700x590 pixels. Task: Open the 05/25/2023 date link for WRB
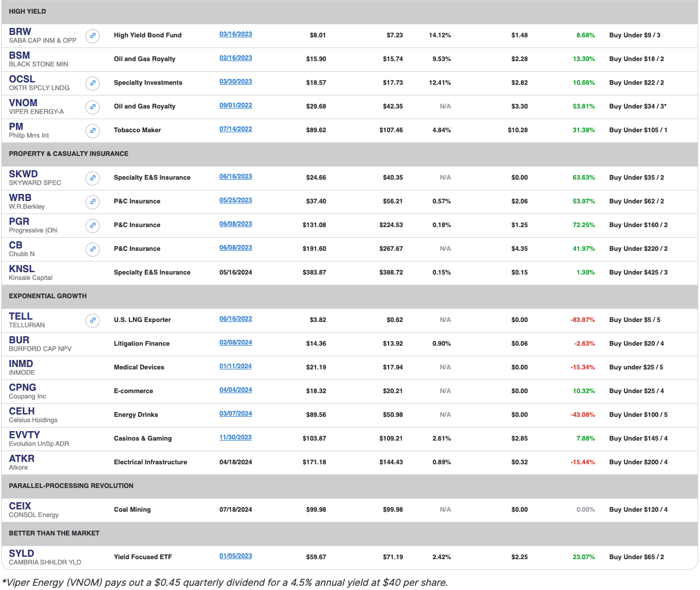(236, 200)
